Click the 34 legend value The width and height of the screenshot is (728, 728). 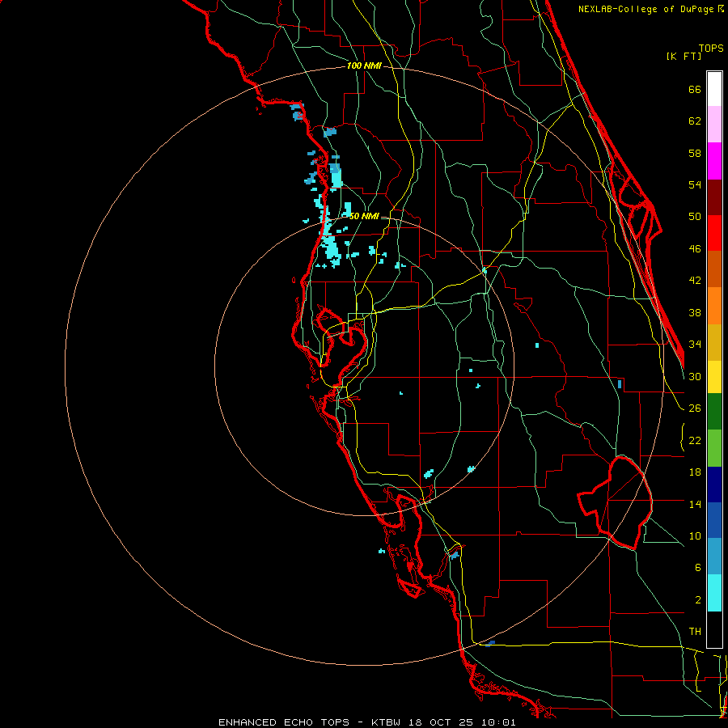pos(695,345)
